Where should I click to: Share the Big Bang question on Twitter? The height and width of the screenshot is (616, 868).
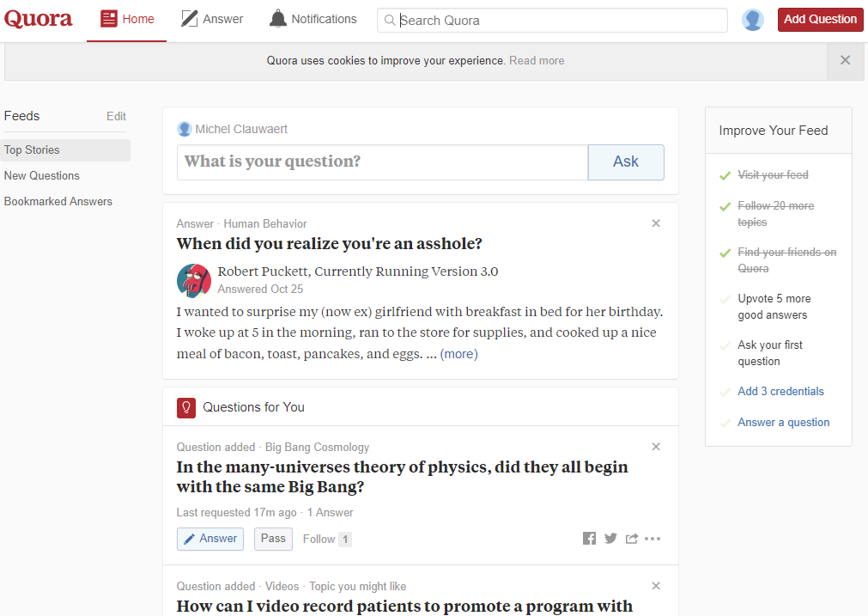(610, 539)
